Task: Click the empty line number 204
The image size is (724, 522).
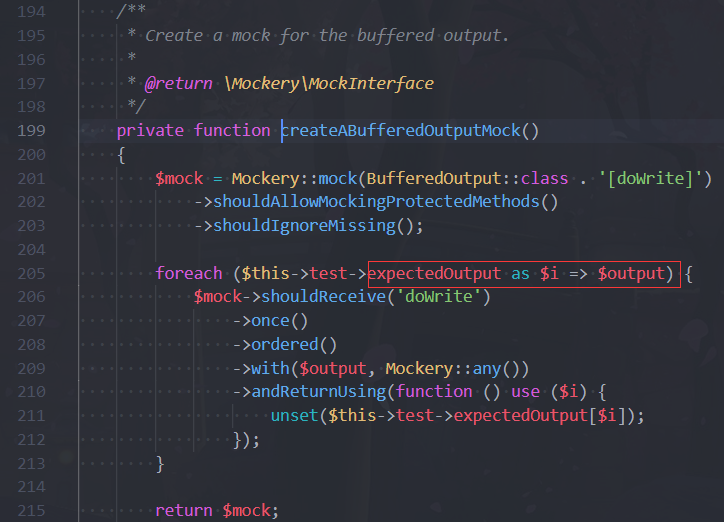Action: [x=31, y=250]
